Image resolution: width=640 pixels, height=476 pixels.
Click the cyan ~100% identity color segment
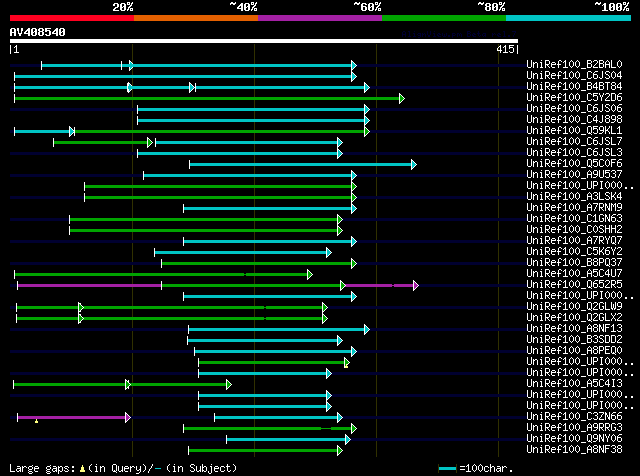click(569, 18)
